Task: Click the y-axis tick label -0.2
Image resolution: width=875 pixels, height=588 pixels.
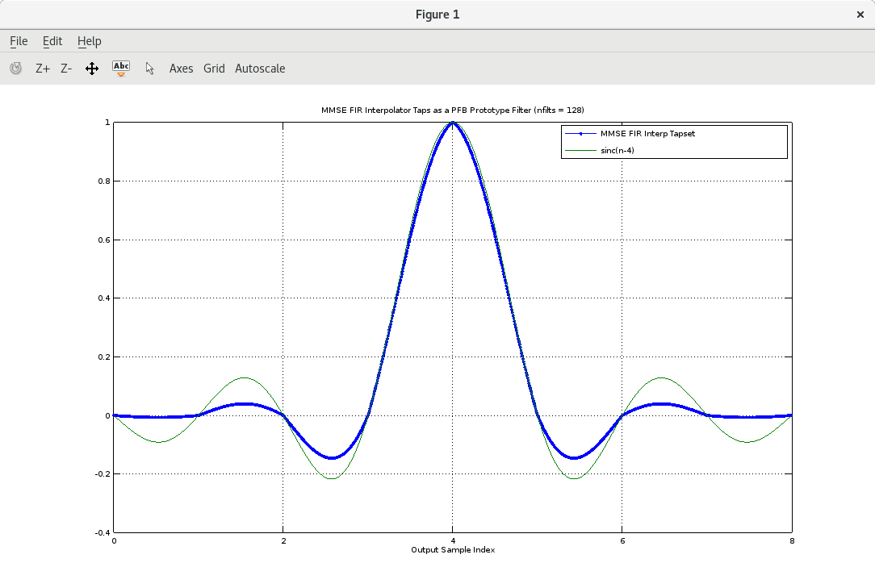Action: pyautogui.click(x=103, y=474)
